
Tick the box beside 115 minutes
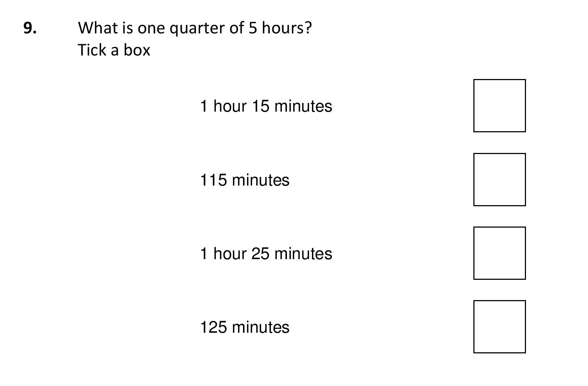point(499,179)
